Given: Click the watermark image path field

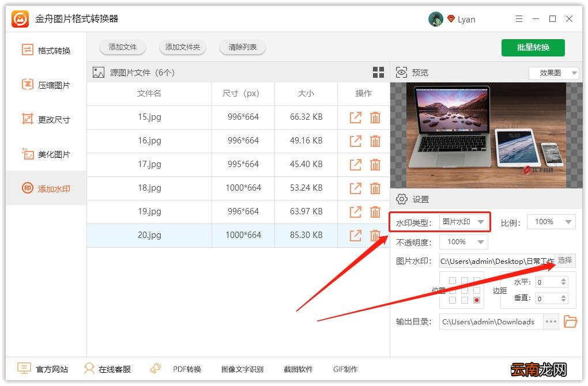Looking at the screenshot, I should (497, 261).
